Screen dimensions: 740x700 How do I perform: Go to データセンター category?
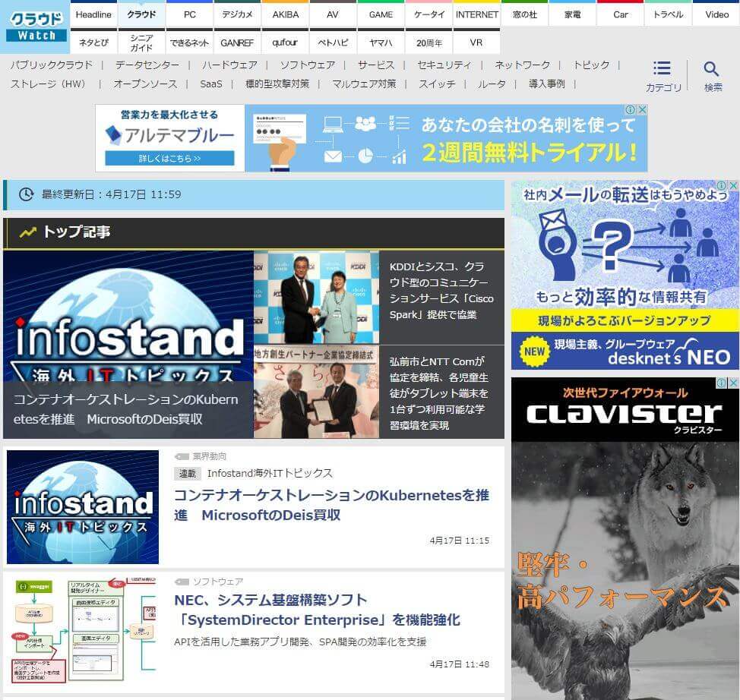[x=147, y=65]
